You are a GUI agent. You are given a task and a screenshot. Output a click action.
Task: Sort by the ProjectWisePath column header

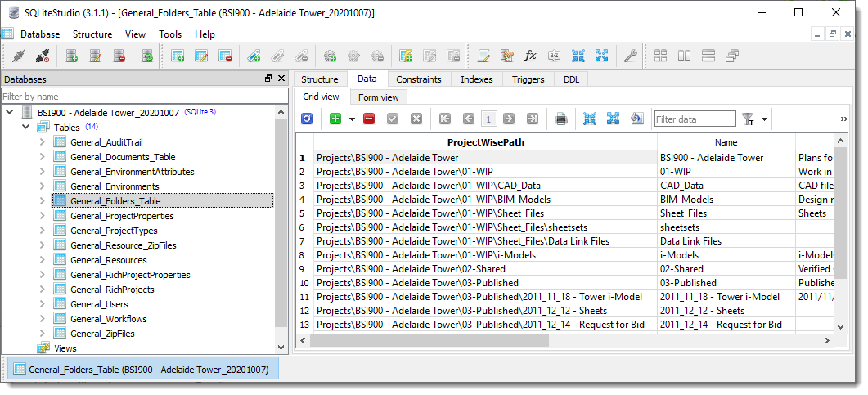[485, 142]
